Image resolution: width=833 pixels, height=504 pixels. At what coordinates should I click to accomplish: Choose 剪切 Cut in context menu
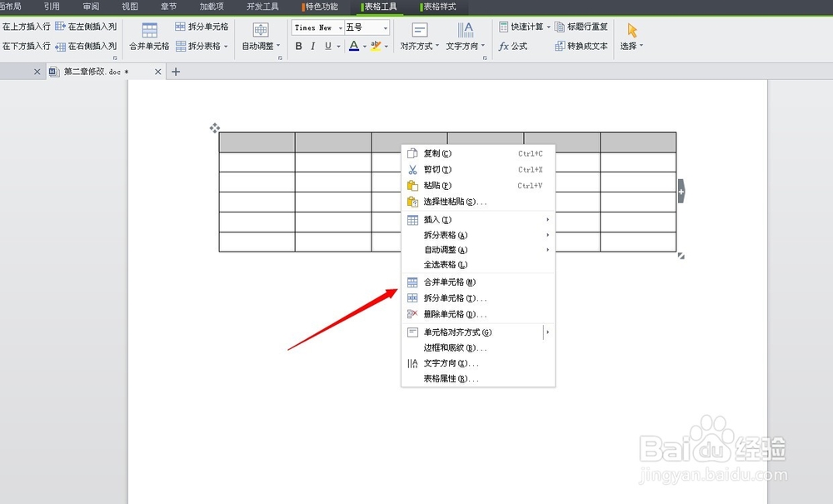click(478, 169)
